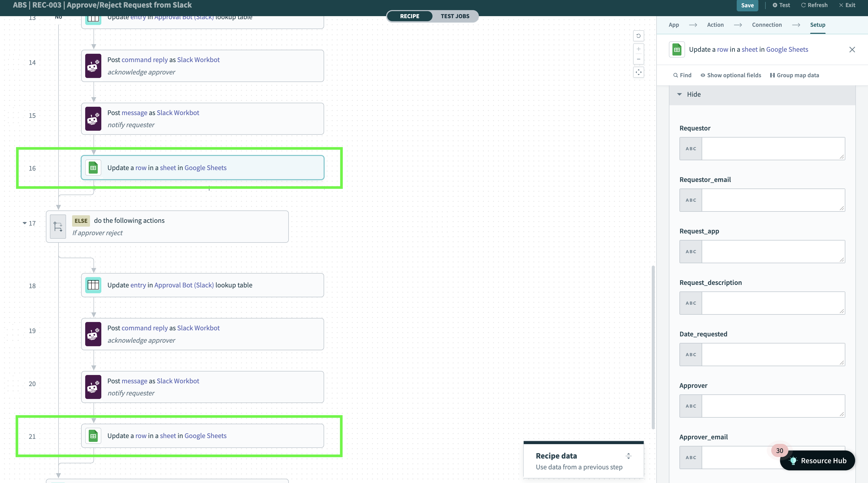Screen dimensions: 868x483
Task: Click Save button top right
Action: 747,5
